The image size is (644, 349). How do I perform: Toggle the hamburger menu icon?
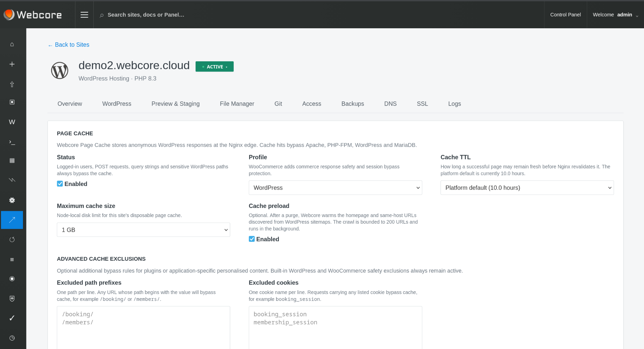click(84, 15)
